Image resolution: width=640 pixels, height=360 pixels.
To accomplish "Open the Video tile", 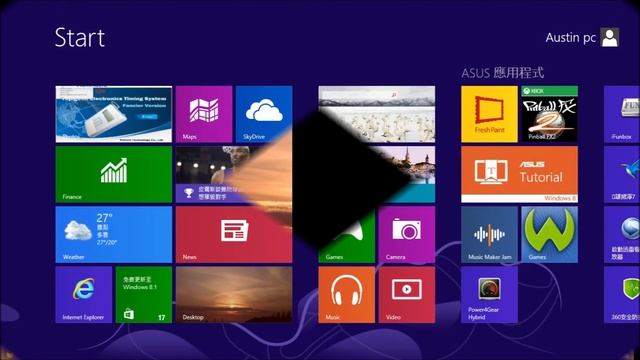I will click(407, 295).
